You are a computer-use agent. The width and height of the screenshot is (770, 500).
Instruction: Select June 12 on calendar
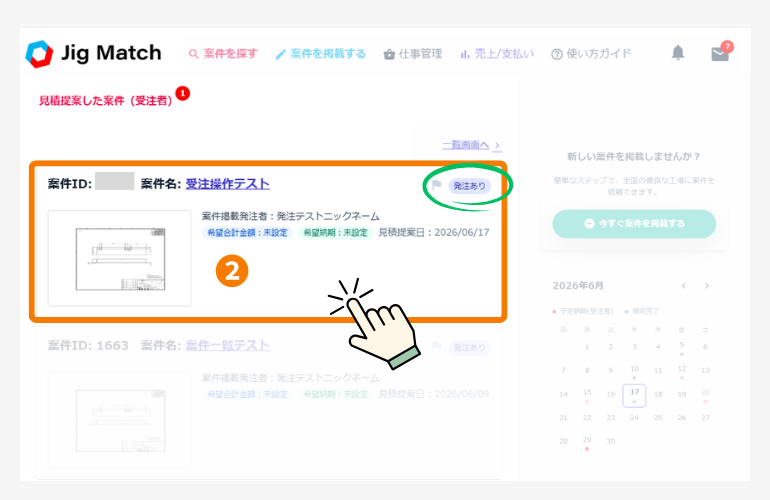click(682, 370)
